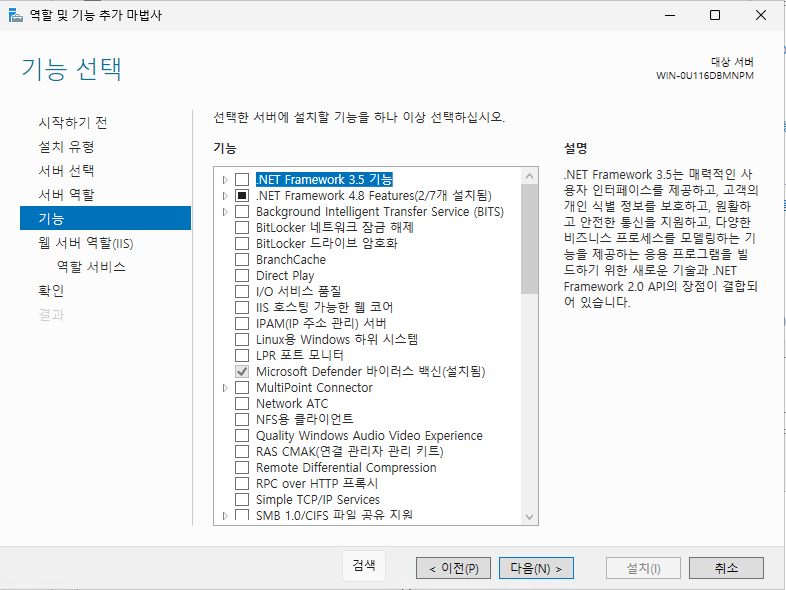Select the MultiPoint Connector label
Screen dimensions: 786x590
[314, 387]
